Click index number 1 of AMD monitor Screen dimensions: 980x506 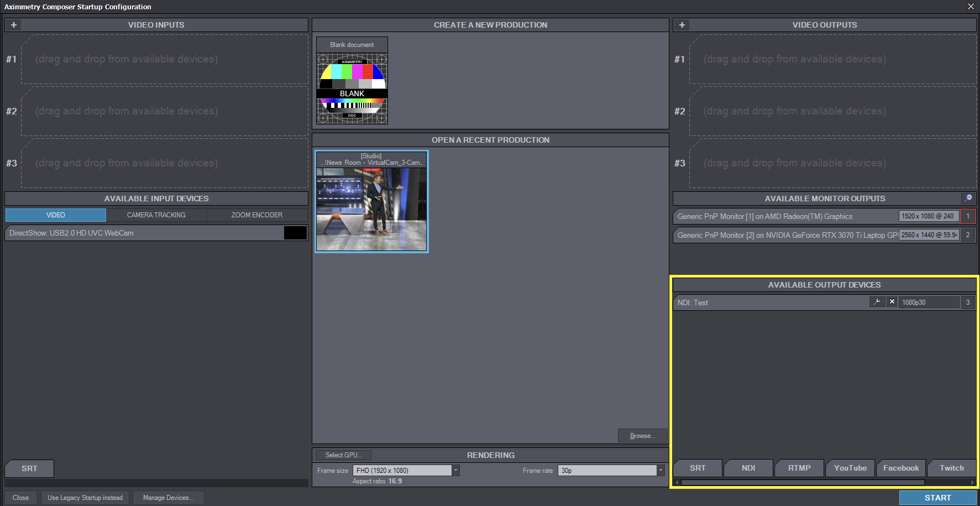[x=968, y=216]
